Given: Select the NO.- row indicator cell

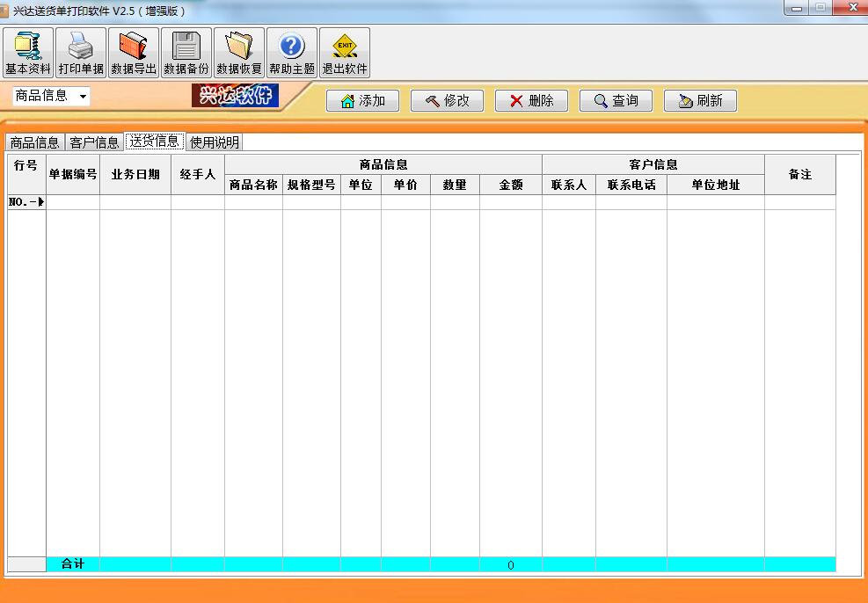Looking at the screenshot, I should [x=26, y=202].
